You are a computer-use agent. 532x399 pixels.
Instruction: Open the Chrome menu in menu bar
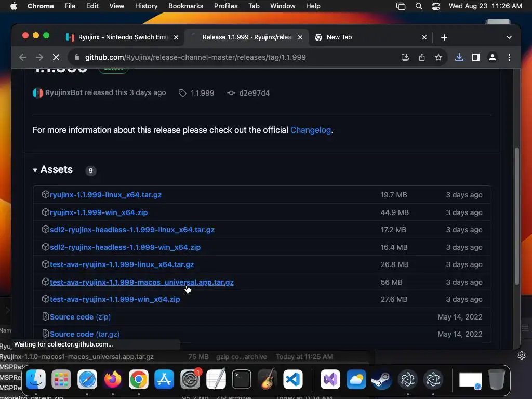point(41,6)
